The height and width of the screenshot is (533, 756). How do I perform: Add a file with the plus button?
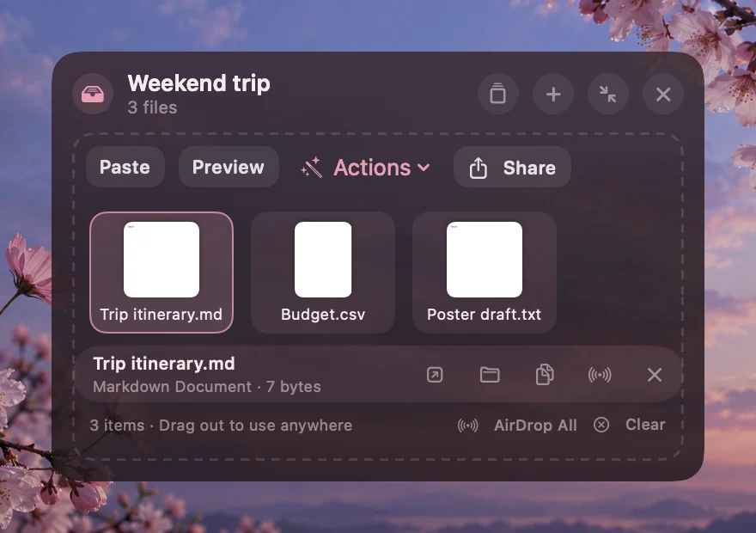[553, 94]
